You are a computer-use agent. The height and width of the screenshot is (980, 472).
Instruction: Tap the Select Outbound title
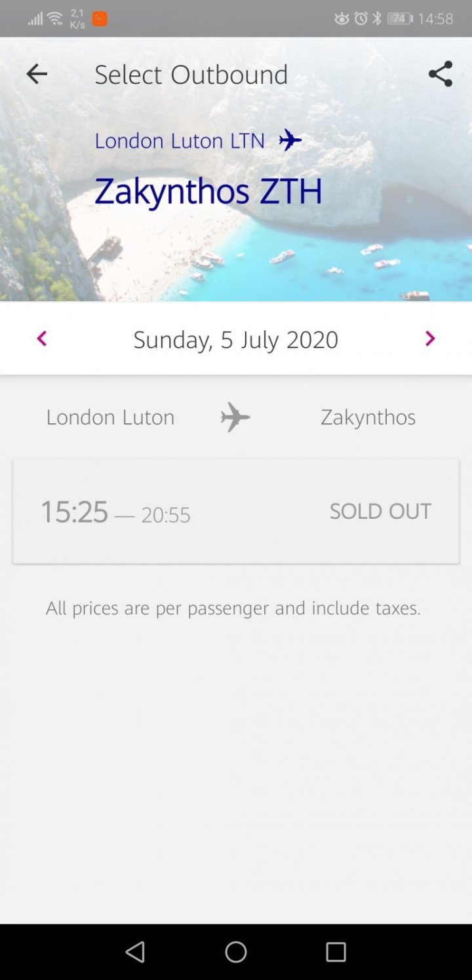[191, 75]
